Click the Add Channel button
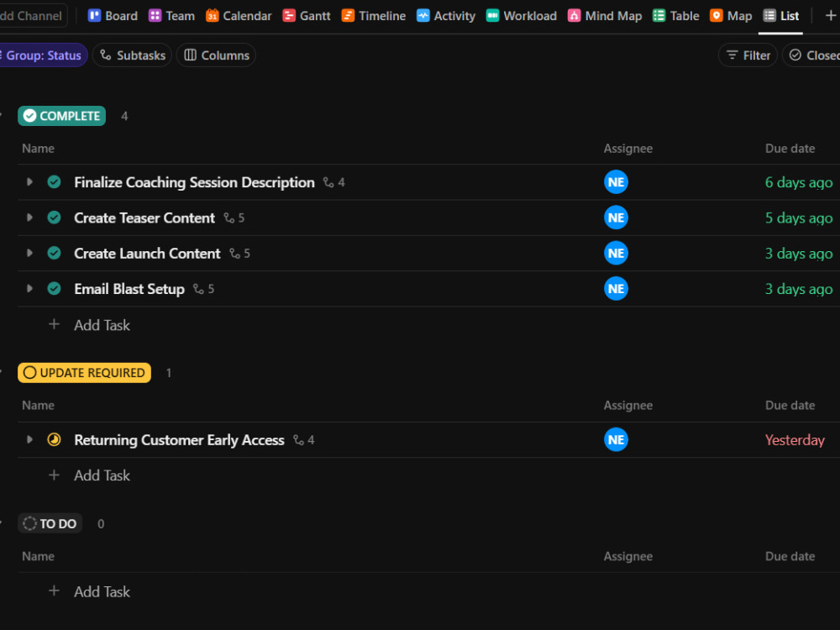Screen dimensions: 840x630 pos(32,15)
